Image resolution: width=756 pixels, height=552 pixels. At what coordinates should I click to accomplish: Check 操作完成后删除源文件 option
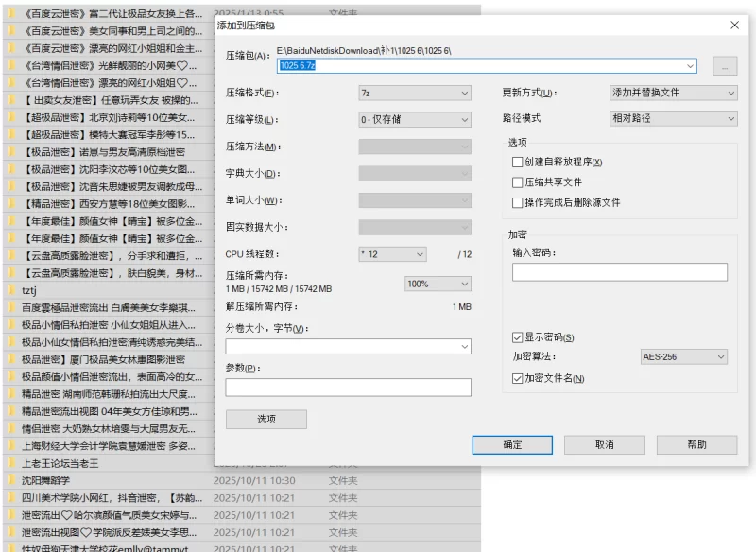coord(517,202)
